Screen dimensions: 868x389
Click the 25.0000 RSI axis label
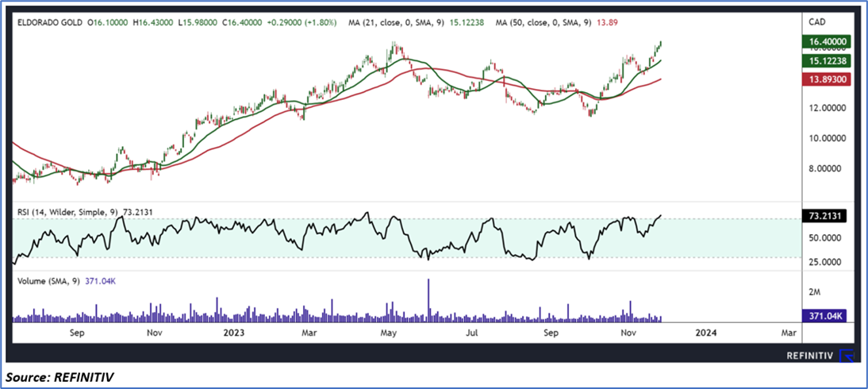(827, 261)
